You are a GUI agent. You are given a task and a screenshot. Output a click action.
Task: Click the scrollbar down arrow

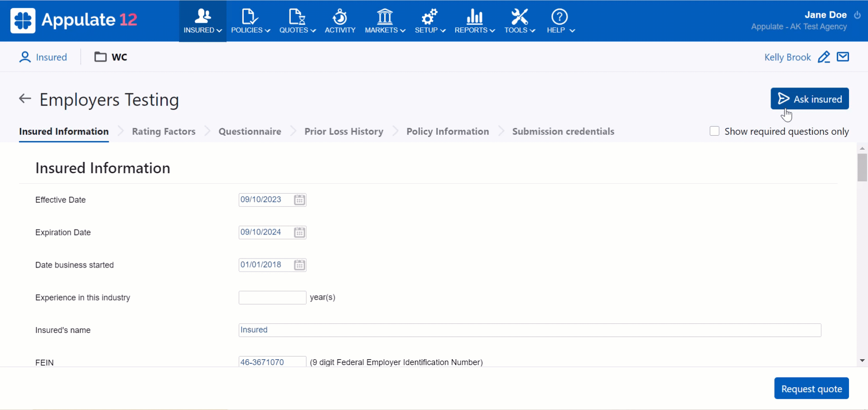pos(862,361)
